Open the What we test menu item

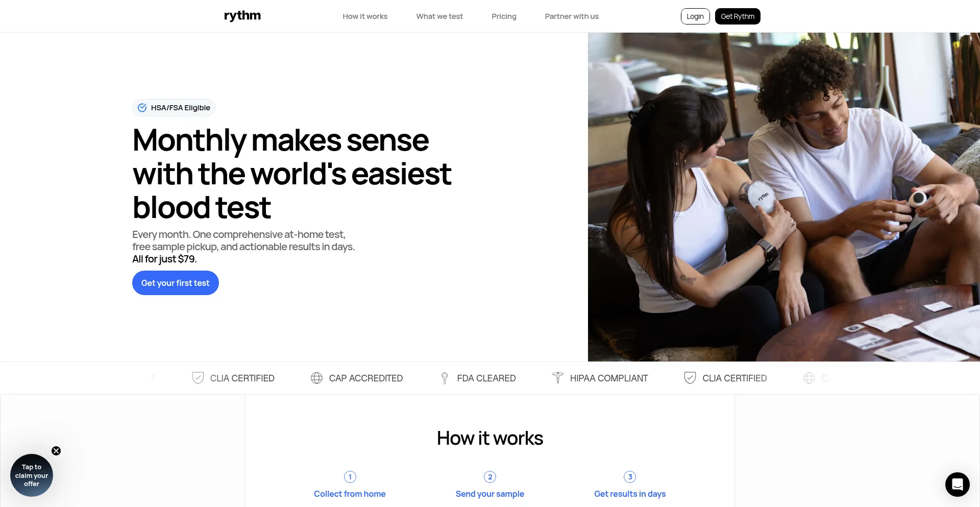point(439,16)
